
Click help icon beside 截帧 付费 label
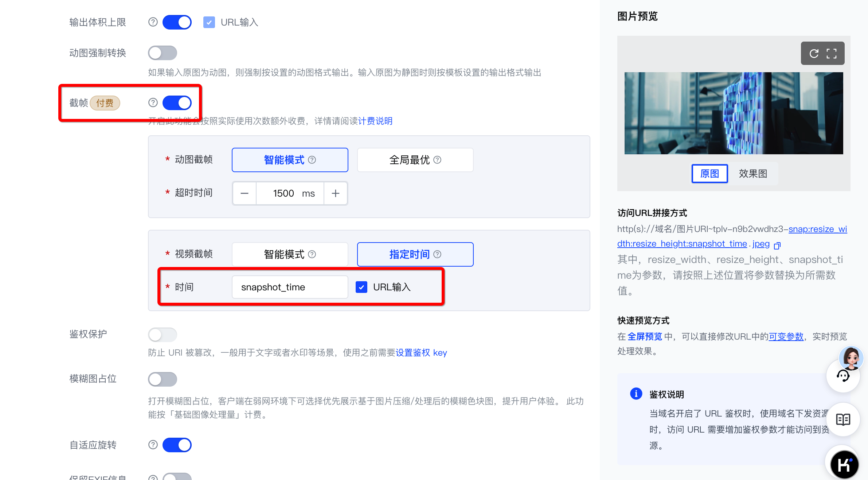[153, 103]
